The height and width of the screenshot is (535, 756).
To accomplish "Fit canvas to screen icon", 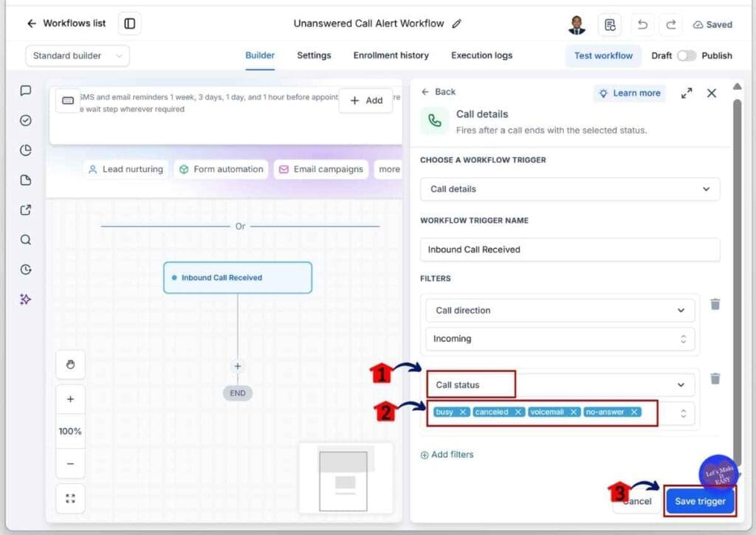I will coord(70,498).
